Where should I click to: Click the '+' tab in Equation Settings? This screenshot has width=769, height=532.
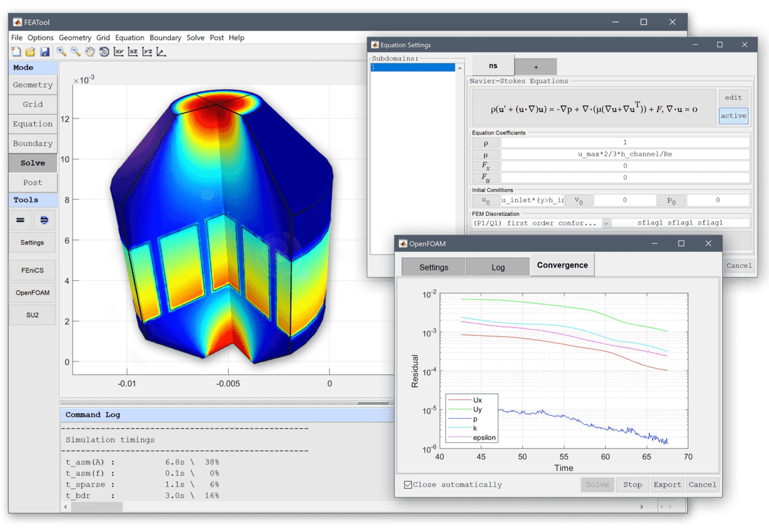535,66
